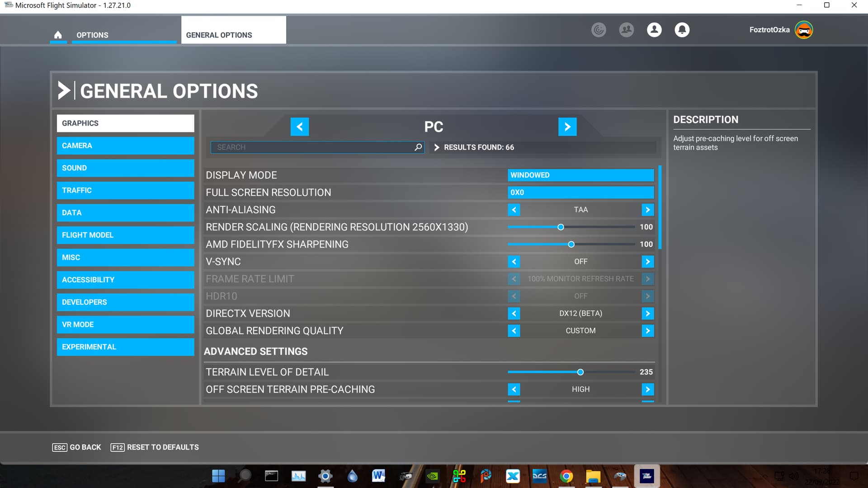Open the VR Mode settings category

(125, 324)
